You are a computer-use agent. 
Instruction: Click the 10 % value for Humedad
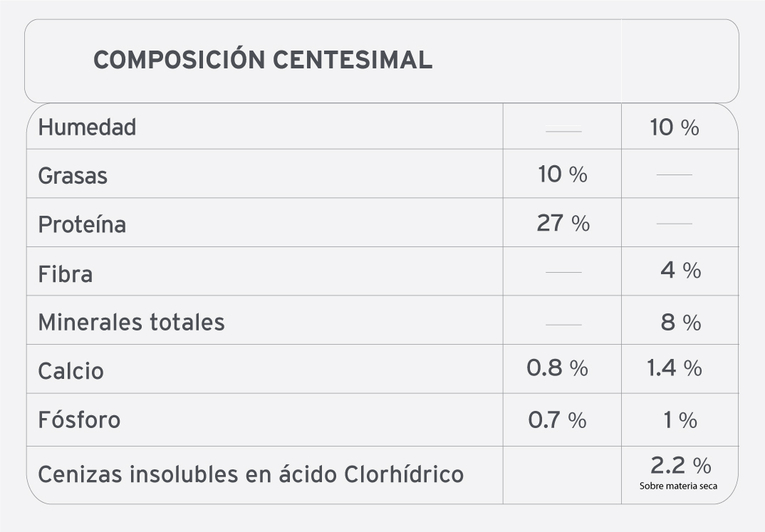pyautogui.click(x=675, y=127)
